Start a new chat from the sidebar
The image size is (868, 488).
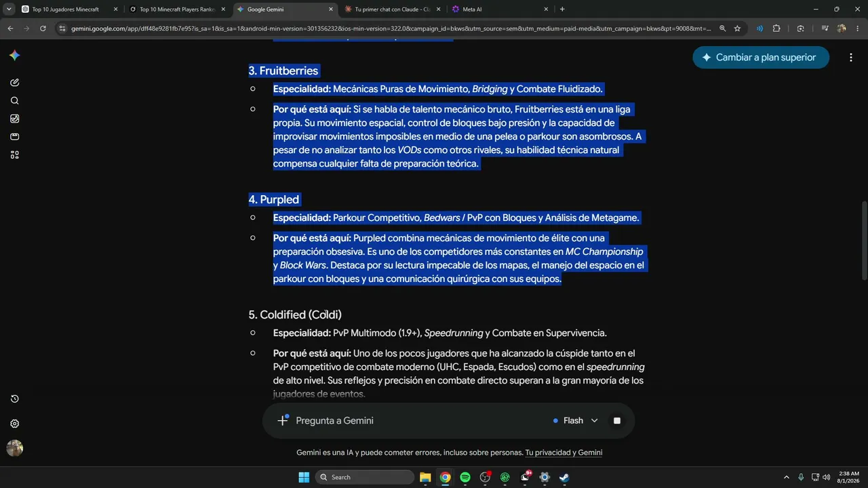pos(14,83)
